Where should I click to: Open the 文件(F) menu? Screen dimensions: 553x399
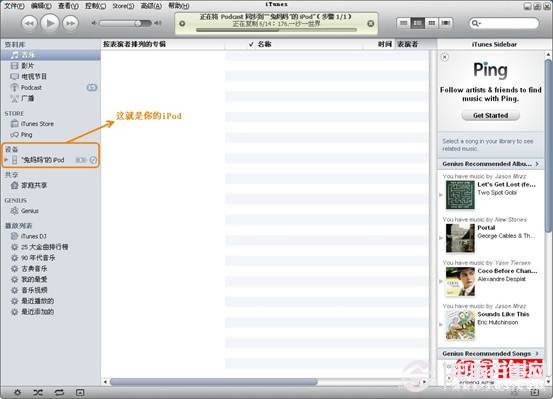click(x=14, y=6)
